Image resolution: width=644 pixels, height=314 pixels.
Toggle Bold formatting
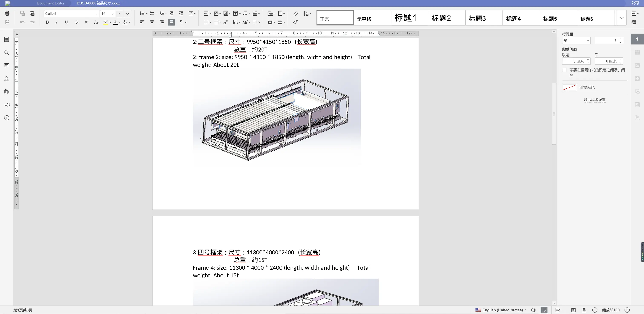[x=47, y=22]
